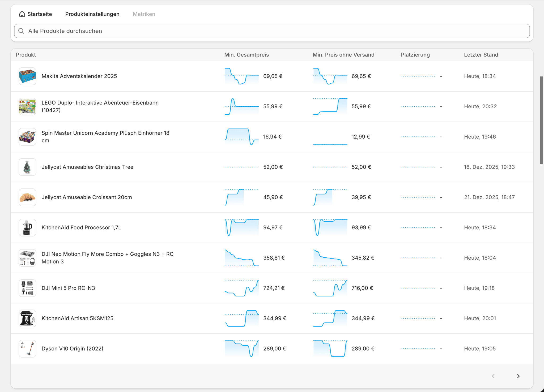Select Spin Master Unicorn Academy name

pyautogui.click(x=105, y=137)
